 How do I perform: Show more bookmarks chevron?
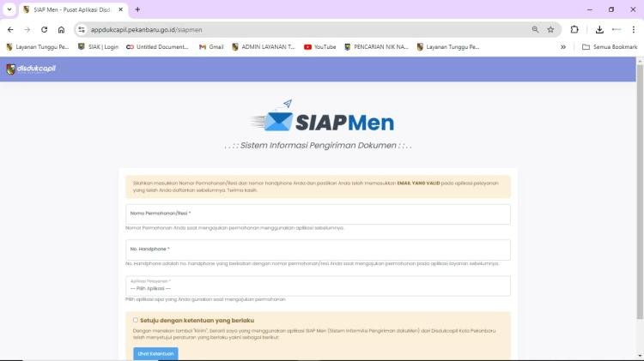click(x=563, y=47)
